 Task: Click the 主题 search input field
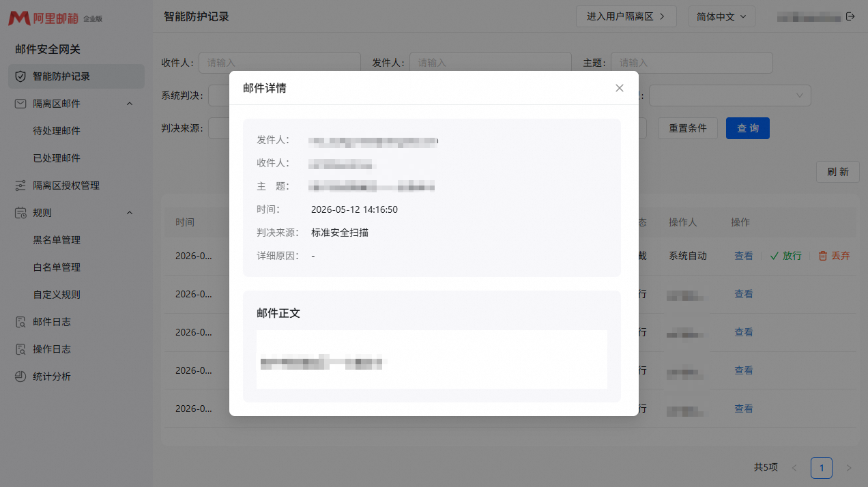click(692, 63)
